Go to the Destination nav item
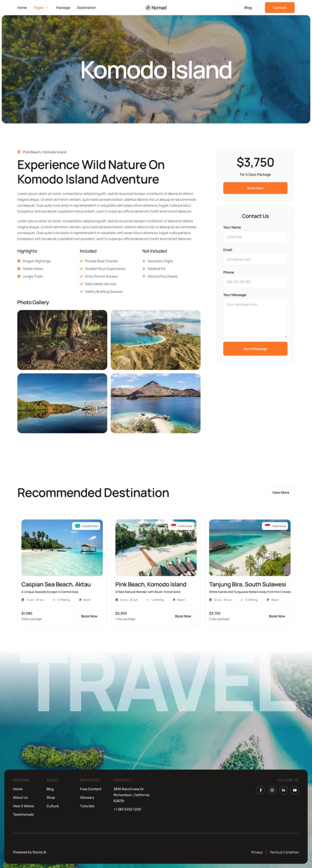The width and height of the screenshot is (312, 868). coord(87,7)
